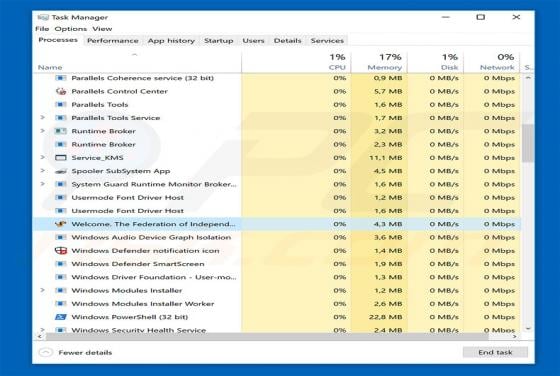Click the Windows Audio Device Graph Isolation icon
Image resolution: width=560 pixels, height=376 pixels.
[60, 237]
